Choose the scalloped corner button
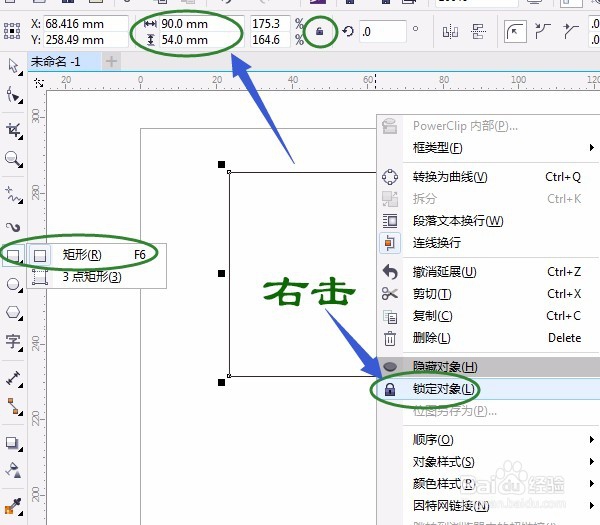600x525 pixels. [x=543, y=31]
